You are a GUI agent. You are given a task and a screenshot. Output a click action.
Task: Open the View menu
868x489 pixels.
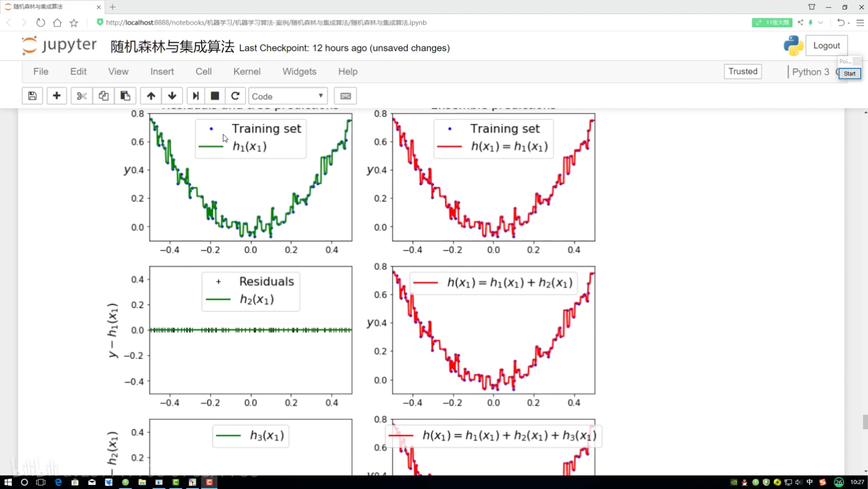point(118,72)
